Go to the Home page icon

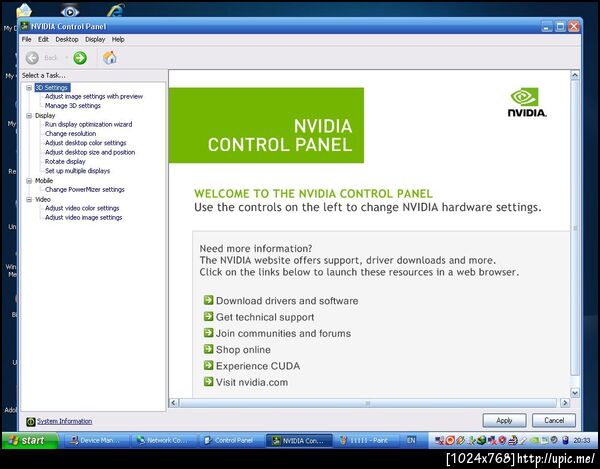coord(110,58)
